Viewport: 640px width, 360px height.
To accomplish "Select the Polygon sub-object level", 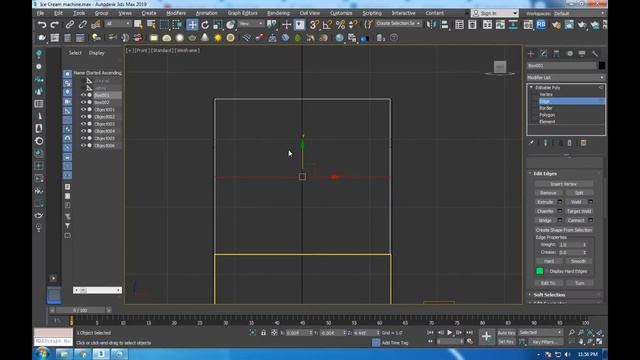I will pos(547,115).
